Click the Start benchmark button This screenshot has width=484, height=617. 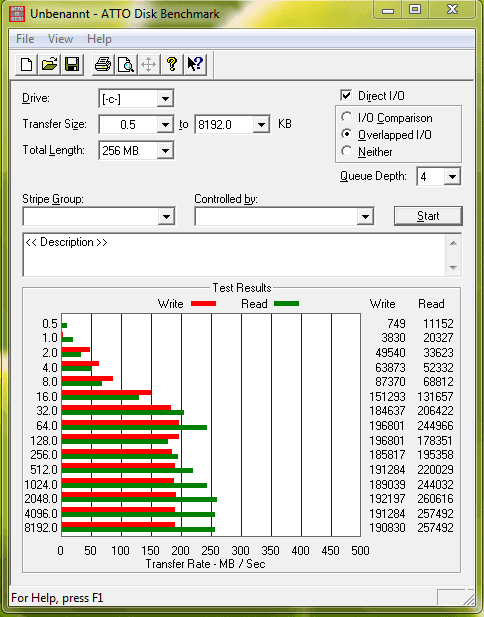428,216
